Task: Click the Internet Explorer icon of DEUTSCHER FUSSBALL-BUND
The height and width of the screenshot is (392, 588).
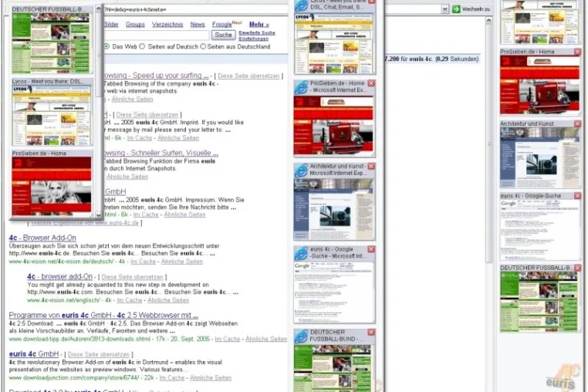Action: [301, 336]
